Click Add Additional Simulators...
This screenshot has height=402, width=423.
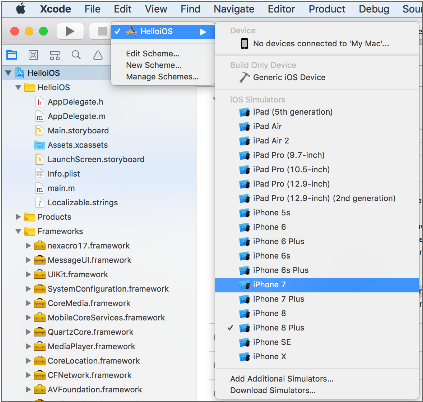pos(282,379)
